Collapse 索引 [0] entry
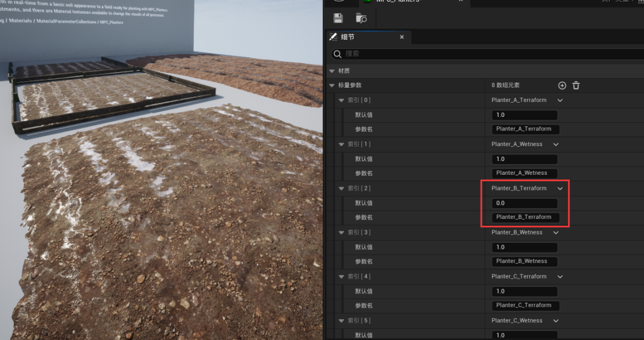The height and width of the screenshot is (340, 644). [x=341, y=100]
